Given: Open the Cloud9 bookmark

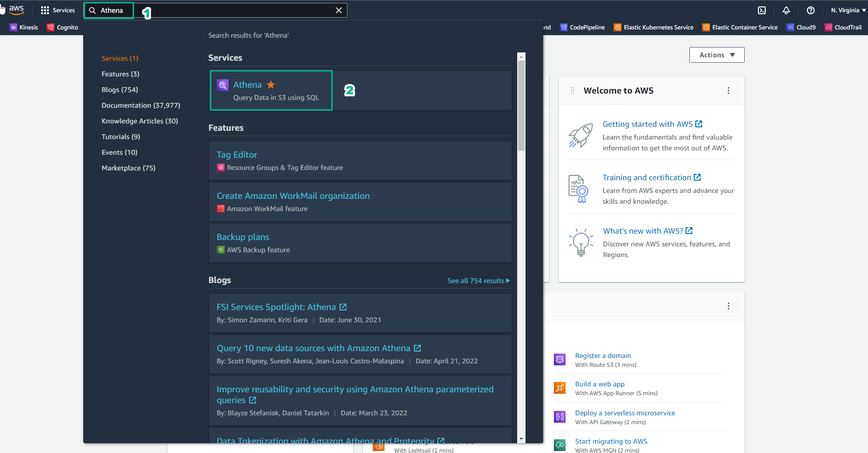Looking at the screenshot, I should [801, 27].
